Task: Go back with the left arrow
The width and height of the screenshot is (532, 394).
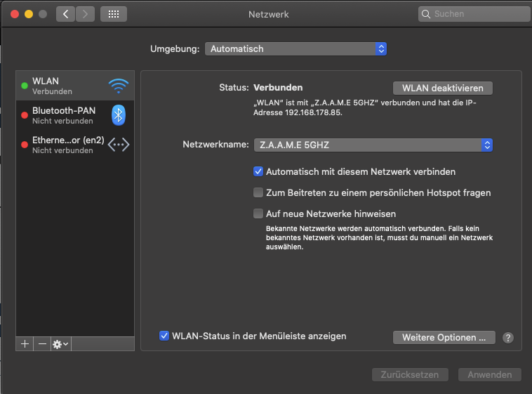Action: point(65,14)
